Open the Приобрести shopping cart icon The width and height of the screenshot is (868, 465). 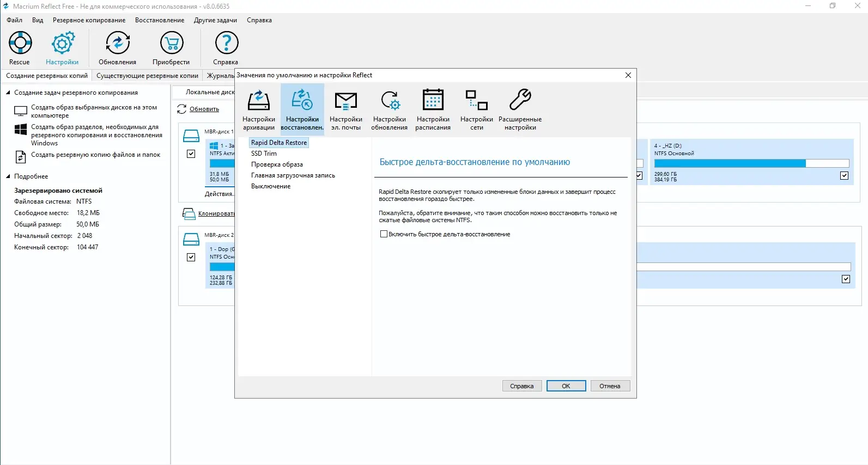172,43
